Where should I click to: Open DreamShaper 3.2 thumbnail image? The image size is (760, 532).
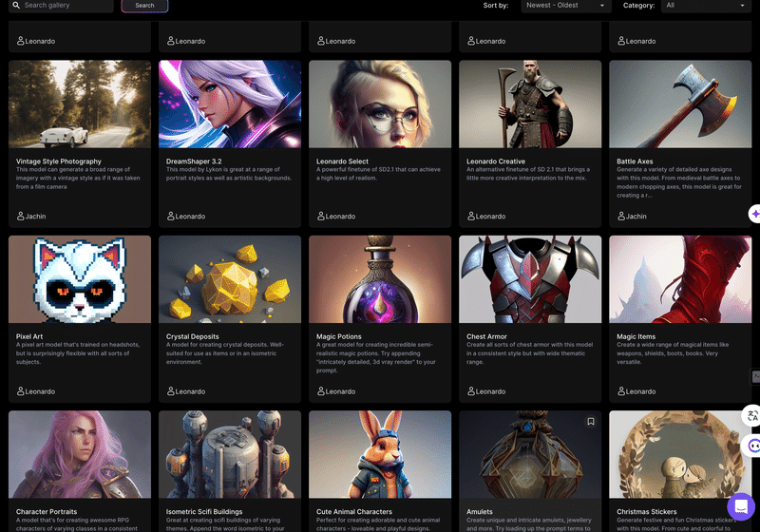pos(230,104)
